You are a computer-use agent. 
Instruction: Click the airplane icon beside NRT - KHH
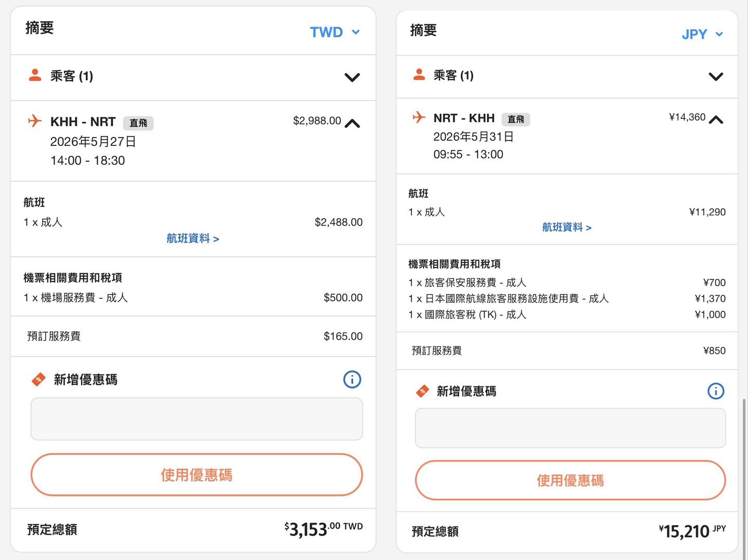click(419, 117)
